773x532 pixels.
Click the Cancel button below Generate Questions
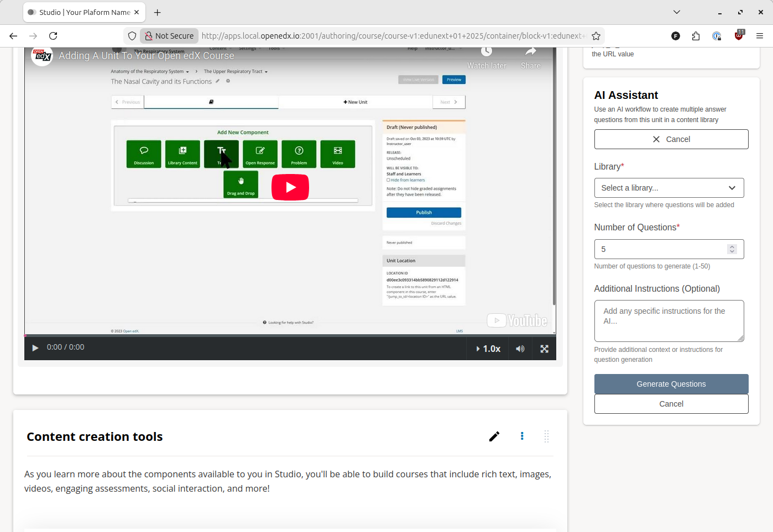click(x=671, y=404)
